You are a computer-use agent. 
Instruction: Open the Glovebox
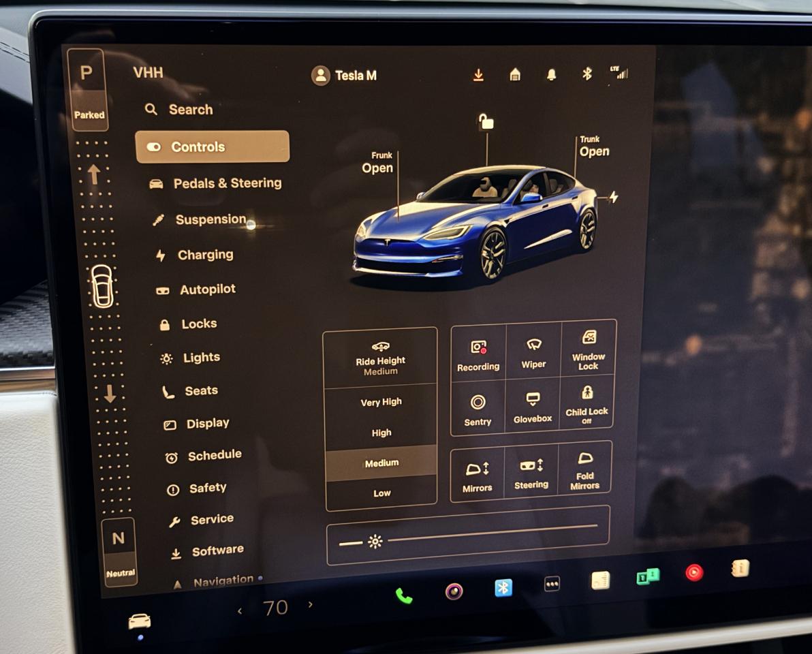coord(532,407)
